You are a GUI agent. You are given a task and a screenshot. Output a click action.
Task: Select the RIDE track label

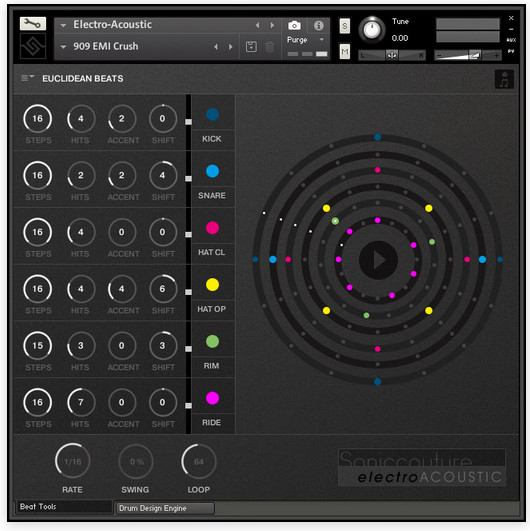tap(211, 422)
